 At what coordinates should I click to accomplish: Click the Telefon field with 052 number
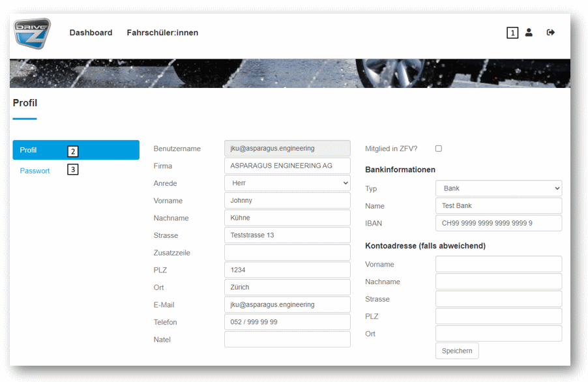(287, 321)
